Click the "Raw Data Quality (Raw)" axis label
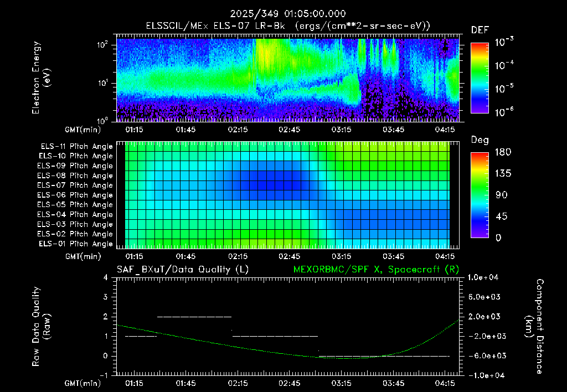This screenshot has width=567, height=392. tap(41, 327)
